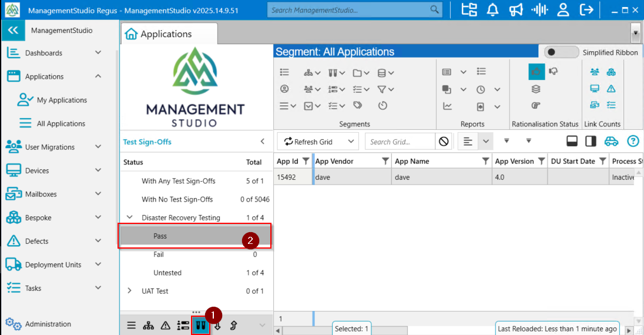
Task: Expand the Dashboards sidebar section
Action: click(x=98, y=53)
